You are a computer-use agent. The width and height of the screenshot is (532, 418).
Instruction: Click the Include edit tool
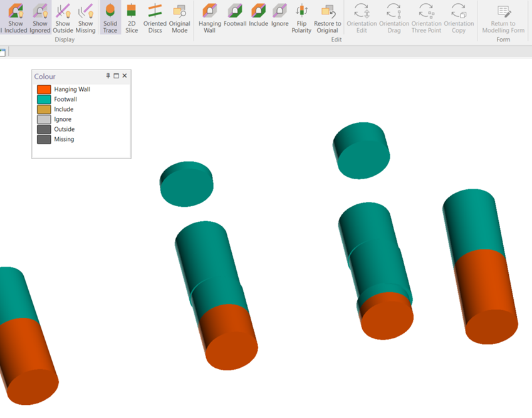point(258,18)
